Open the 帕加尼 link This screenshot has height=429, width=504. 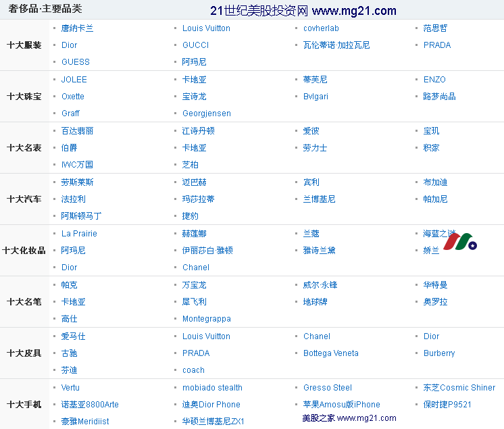pos(435,199)
